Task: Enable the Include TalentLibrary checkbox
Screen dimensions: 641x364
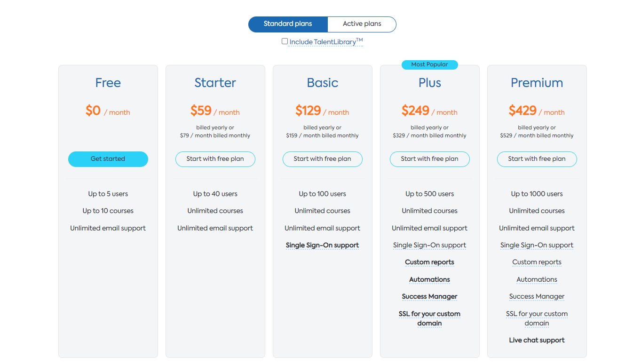Action: click(285, 41)
